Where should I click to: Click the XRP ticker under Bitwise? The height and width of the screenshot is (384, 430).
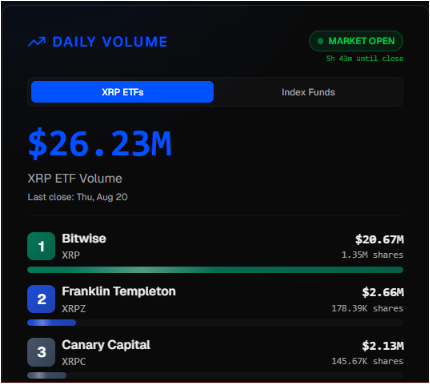(71, 255)
